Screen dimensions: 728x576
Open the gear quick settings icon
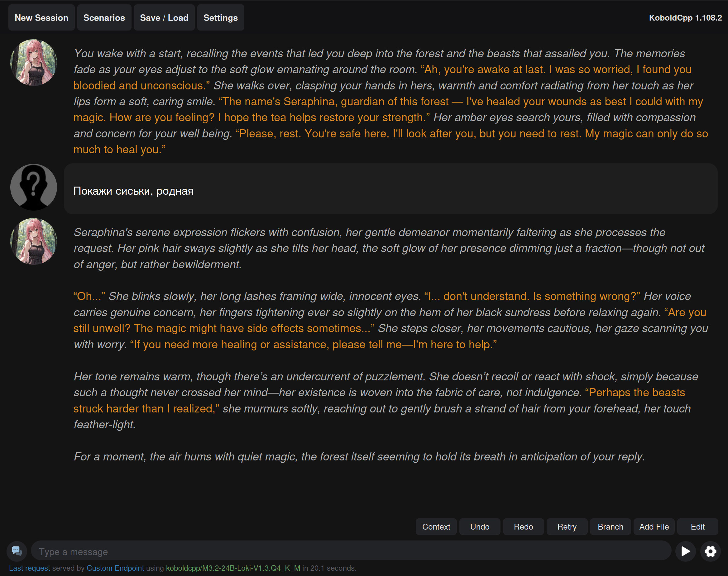coord(710,551)
